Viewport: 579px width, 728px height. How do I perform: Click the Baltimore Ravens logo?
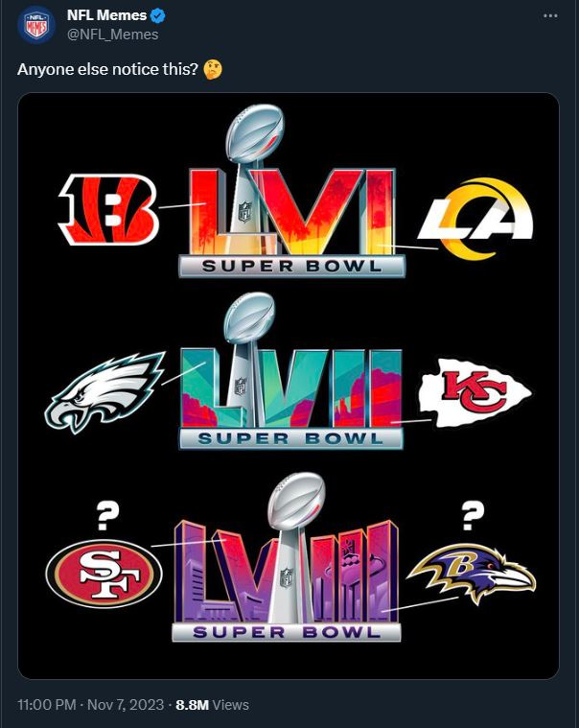click(x=472, y=575)
